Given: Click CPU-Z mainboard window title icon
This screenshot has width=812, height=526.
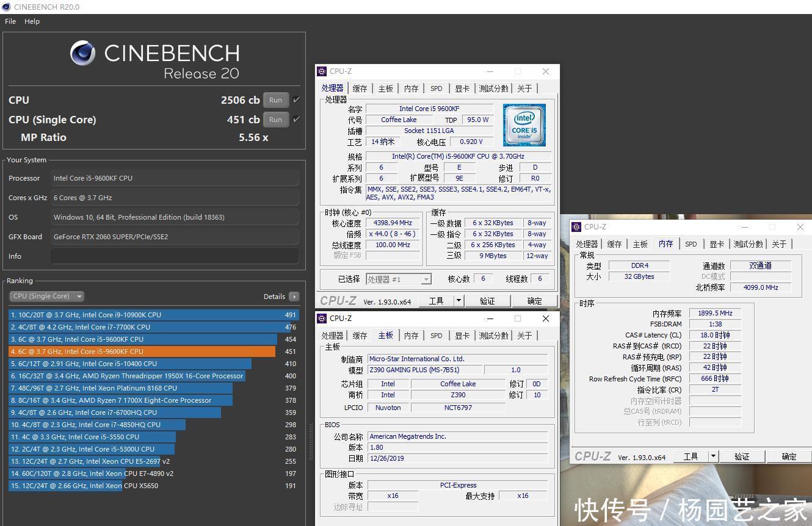Looking at the screenshot, I should [x=322, y=319].
